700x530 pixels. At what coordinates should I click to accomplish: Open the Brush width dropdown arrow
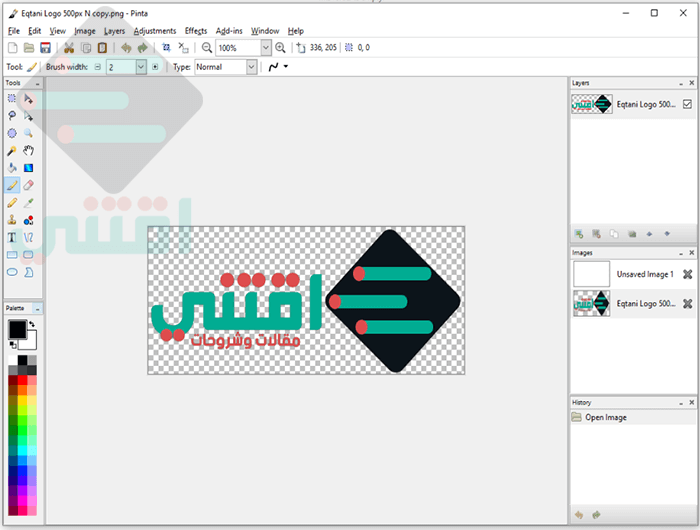point(141,67)
